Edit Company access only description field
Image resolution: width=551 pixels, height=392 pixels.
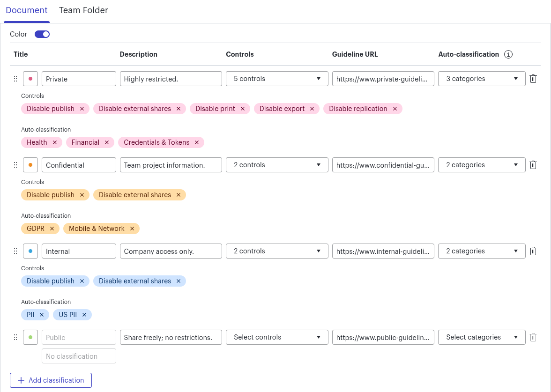click(x=171, y=251)
